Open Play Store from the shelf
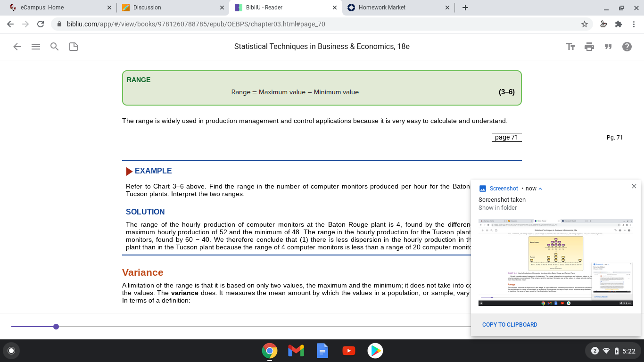 375,351
